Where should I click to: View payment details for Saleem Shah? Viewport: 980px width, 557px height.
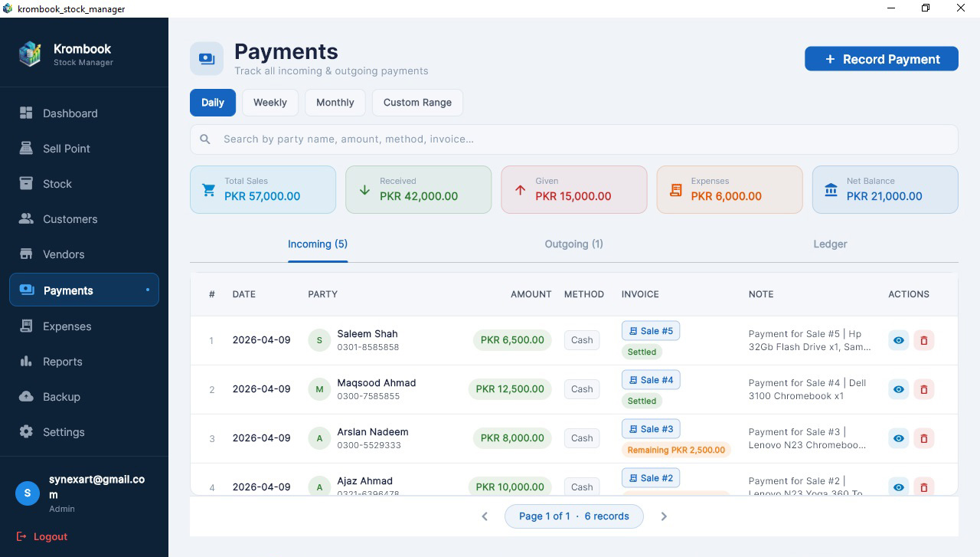tap(898, 340)
